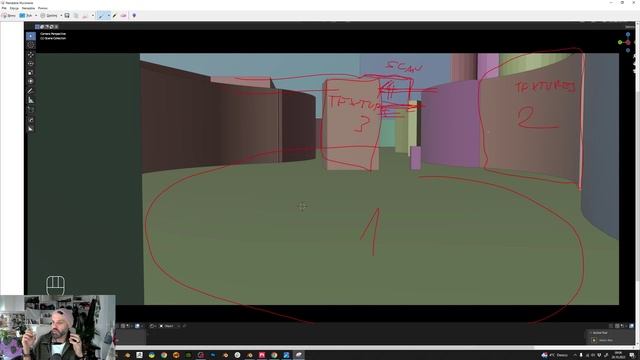
Task: Click the Camera Perspective viewport label
Action: tap(53, 34)
